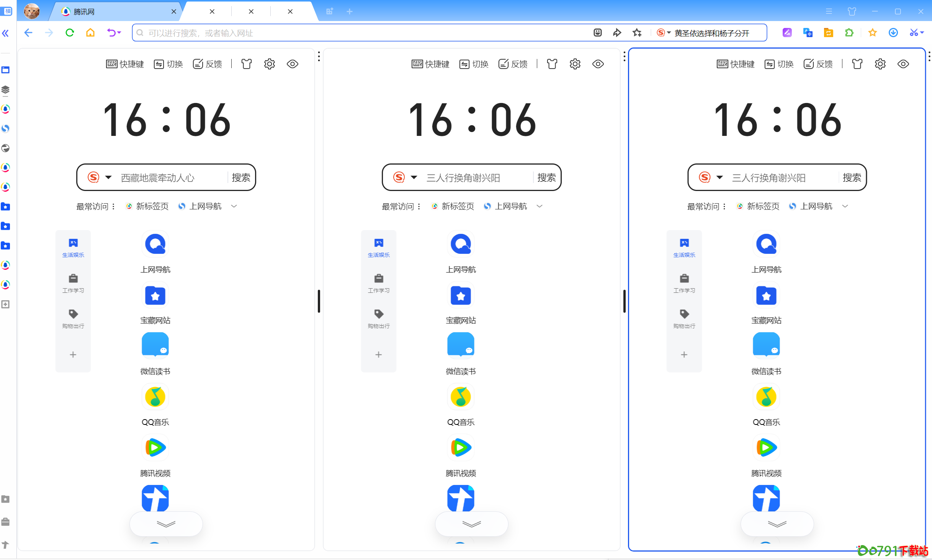Open the QQ音乐 icon in the left pane

[155, 397]
